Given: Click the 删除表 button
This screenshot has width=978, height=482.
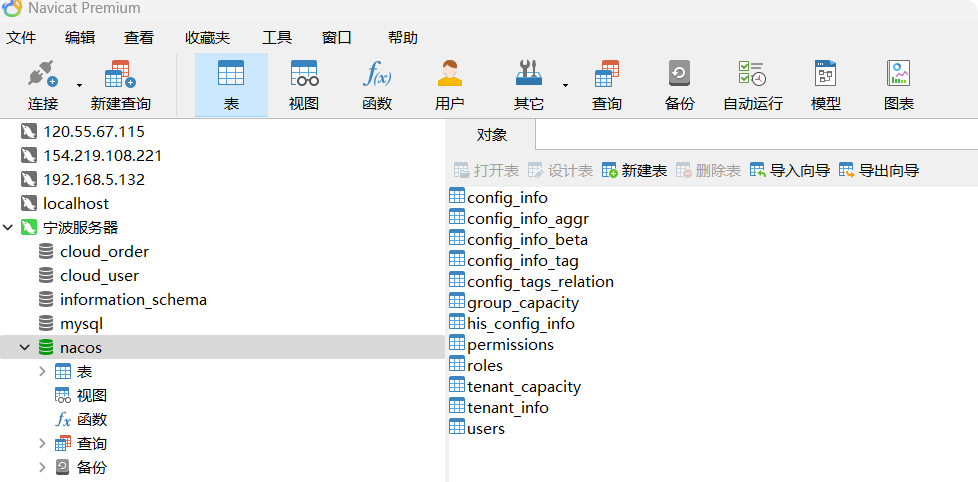Looking at the screenshot, I should tap(708, 170).
